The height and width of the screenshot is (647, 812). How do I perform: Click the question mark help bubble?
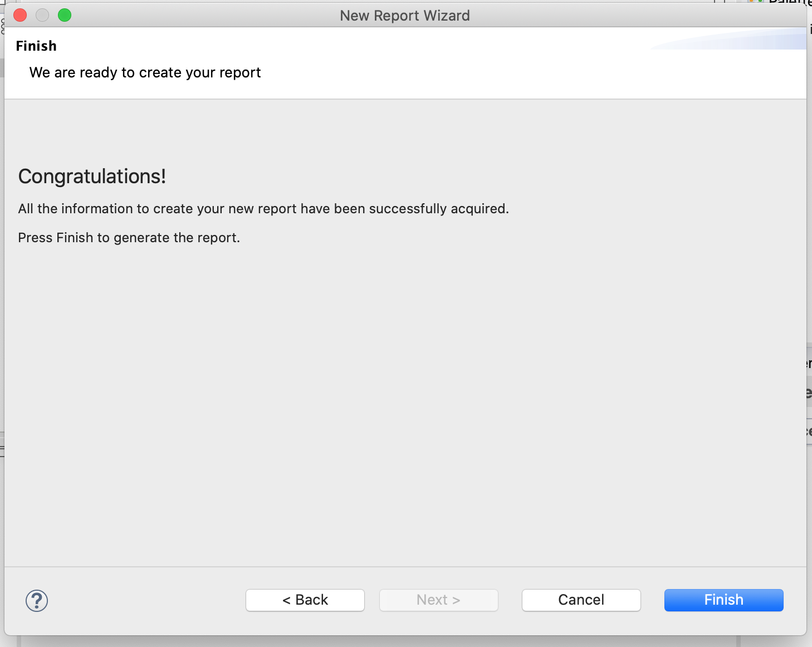click(36, 601)
